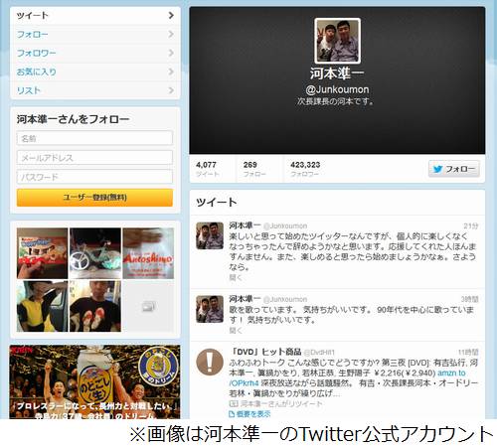Click chevron arrow beside ツイート menu row
This screenshot has height=448, width=497.
pos(171,15)
